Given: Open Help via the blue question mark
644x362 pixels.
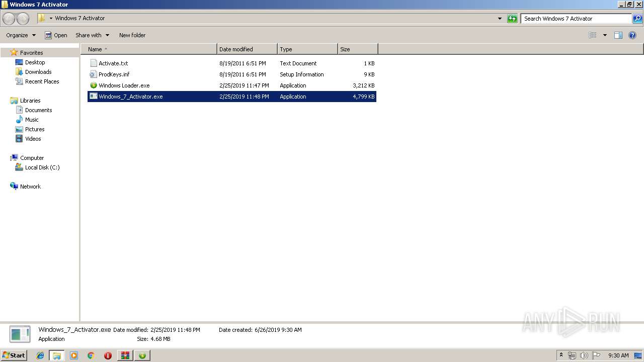Looking at the screenshot, I should [632, 35].
